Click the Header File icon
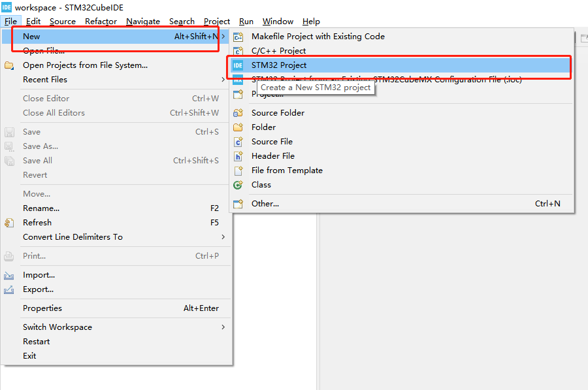The height and width of the screenshot is (390, 588). pyautogui.click(x=238, y=156)
